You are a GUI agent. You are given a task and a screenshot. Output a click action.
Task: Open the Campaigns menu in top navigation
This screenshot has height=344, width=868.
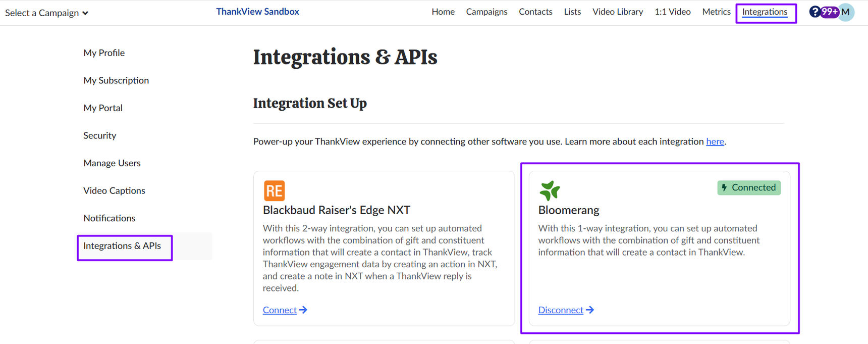pyautogui.click(x=486, y=12)
